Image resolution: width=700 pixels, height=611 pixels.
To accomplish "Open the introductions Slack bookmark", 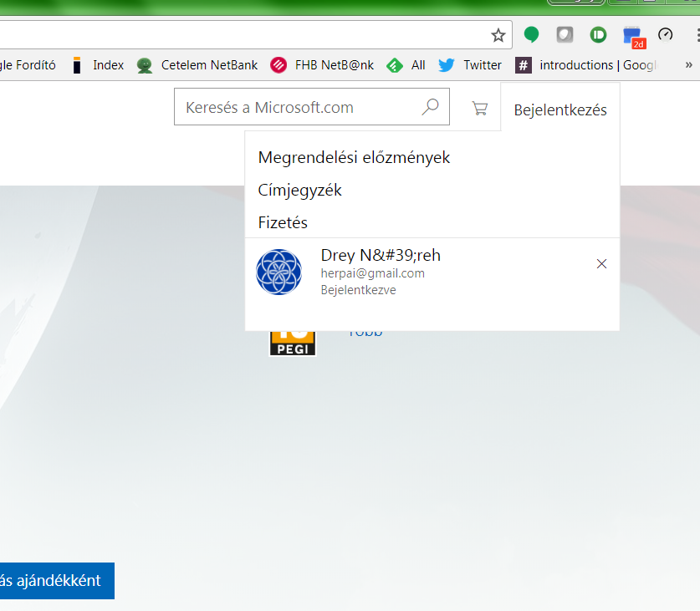I will click(586, 65).
